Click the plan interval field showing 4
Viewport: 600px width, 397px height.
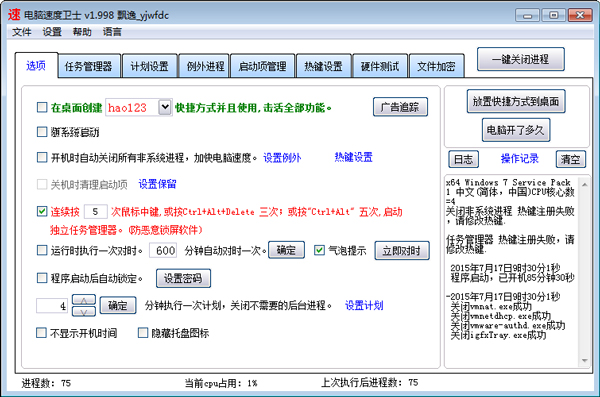(52, 306)
